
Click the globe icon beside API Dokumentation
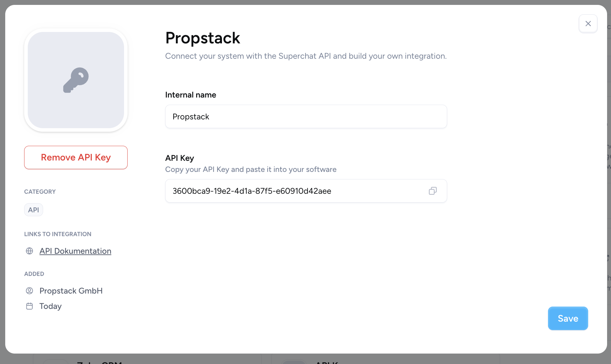click(x=29, y=251)
